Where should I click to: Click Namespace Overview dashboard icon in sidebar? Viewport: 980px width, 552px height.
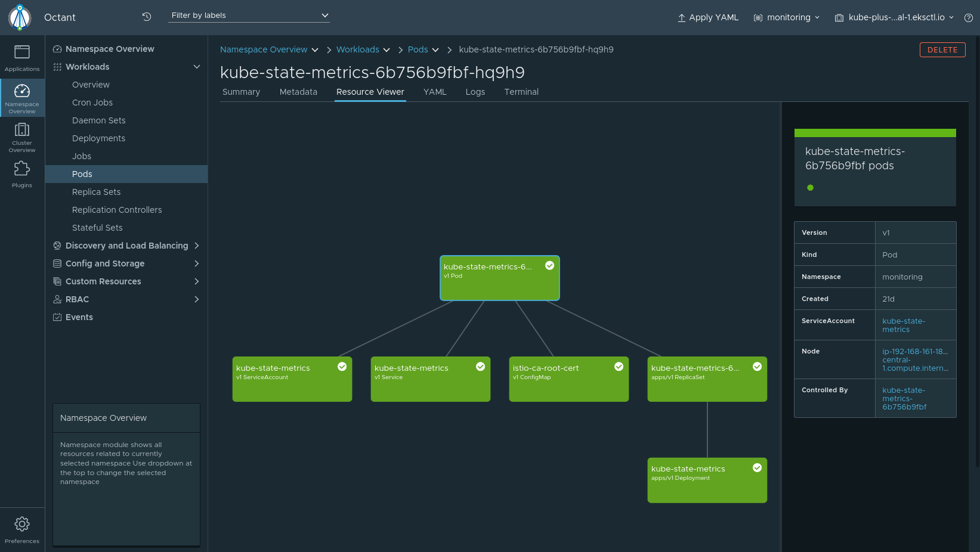pyautogui.click(x=57, y=49)
